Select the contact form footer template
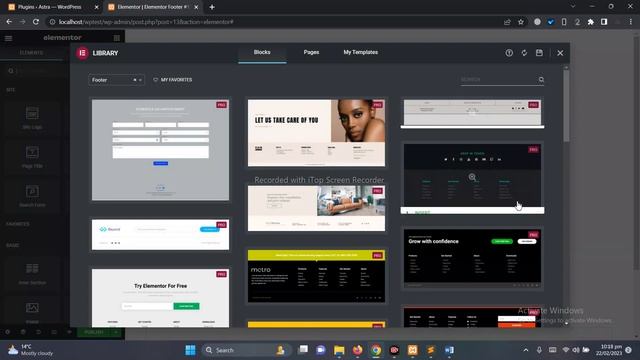The height and width of the screenshot is (360, 640). click(x=160, y=150)
